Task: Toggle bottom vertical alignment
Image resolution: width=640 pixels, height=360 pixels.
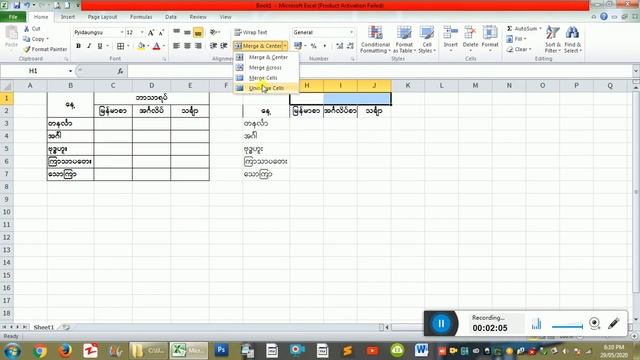Action: tap(198, 32)
